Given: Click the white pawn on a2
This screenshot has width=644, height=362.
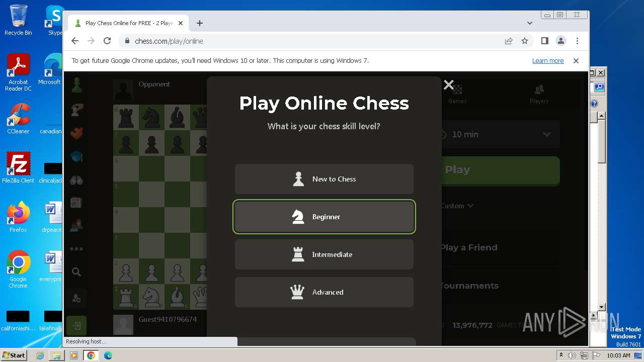Looking at the screenshot, I should point(126,271).
